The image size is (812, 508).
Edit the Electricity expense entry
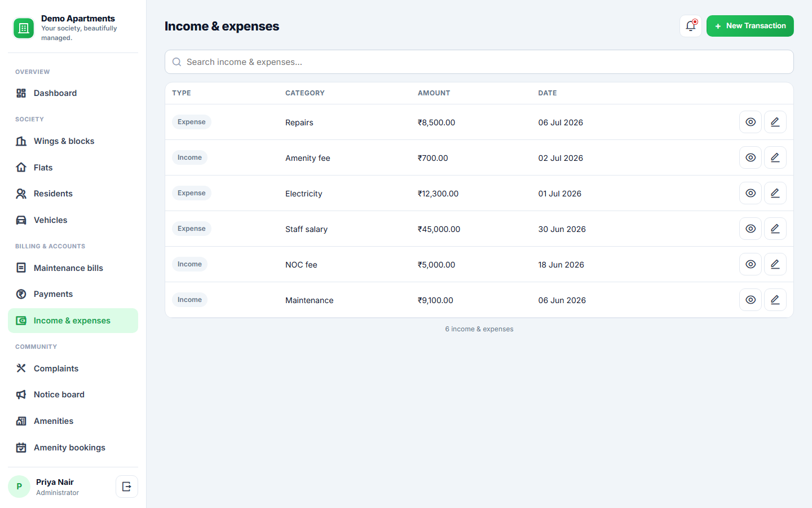pyautogui.click(x=775, y=193)
